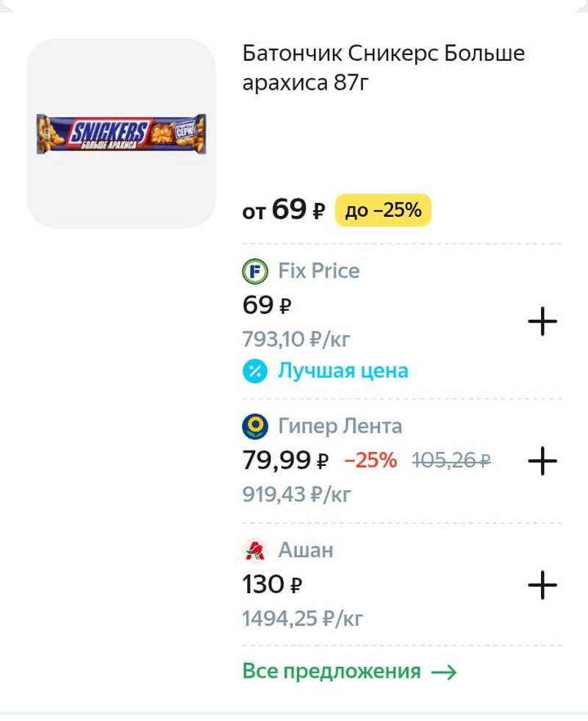Screen dimensions: 588x721
Task: Click the red −25% discount label
Action: pyautogui.click(x=370, y=461)
